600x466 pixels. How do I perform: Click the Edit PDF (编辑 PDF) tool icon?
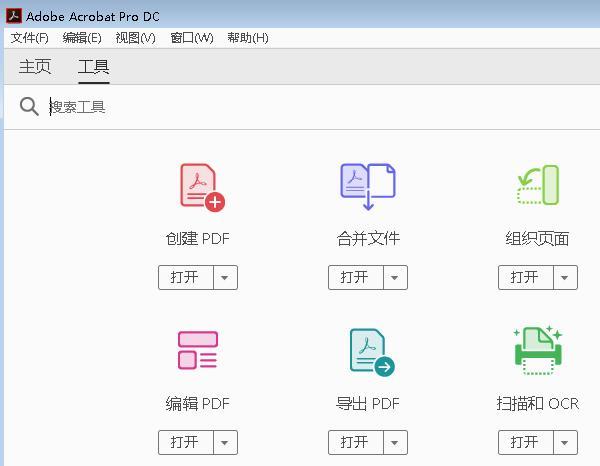(198, 350)
